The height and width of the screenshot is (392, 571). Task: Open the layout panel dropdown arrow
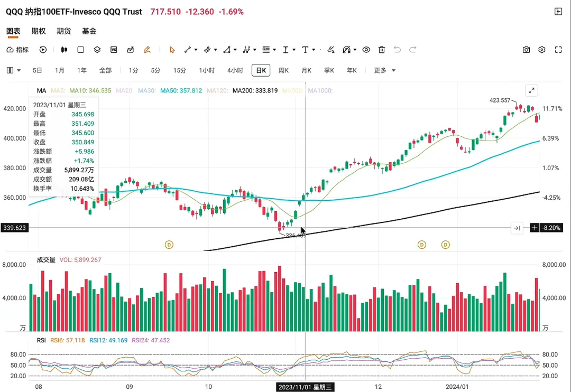19,70
